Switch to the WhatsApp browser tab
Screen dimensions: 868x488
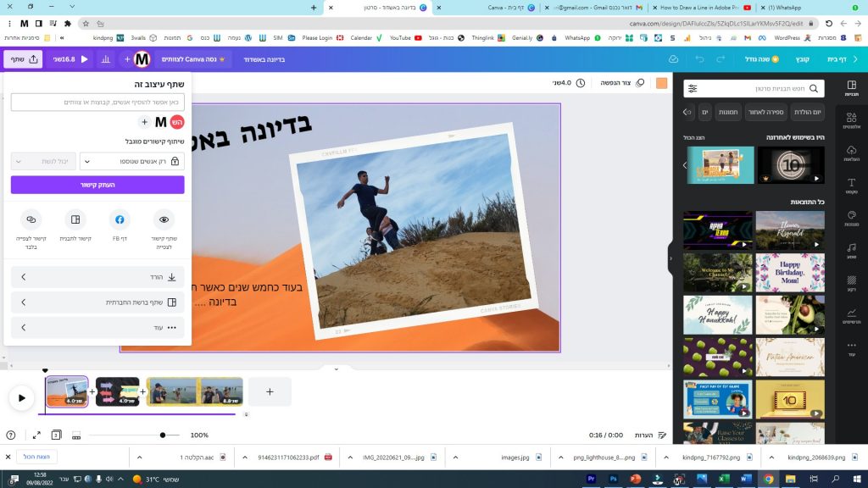click(x=785, y=8)
